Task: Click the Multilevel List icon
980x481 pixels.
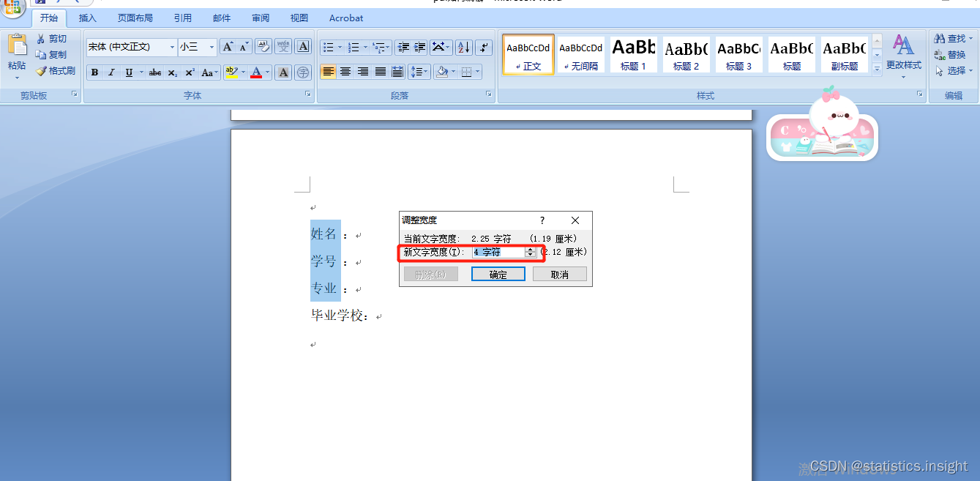Action: (x=381, y=47)
